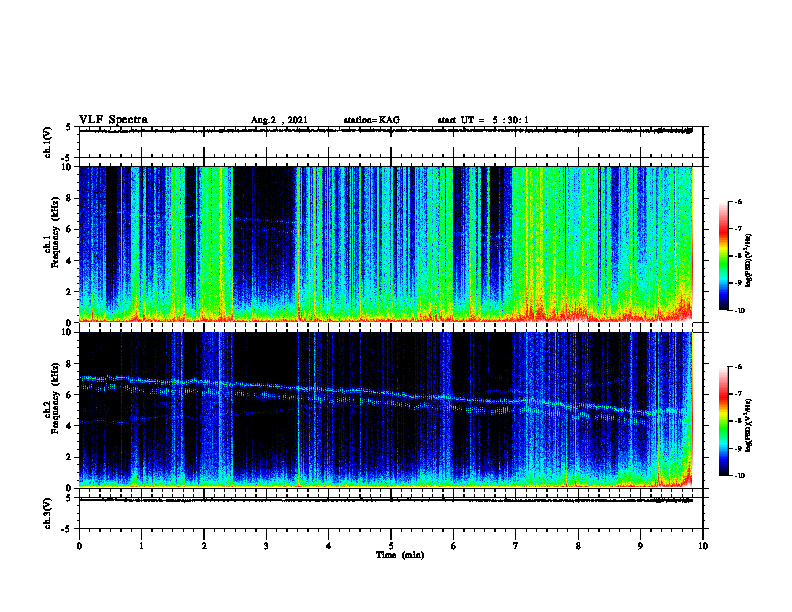Click the 4 tick on Time axis

(x=329, y=546)
